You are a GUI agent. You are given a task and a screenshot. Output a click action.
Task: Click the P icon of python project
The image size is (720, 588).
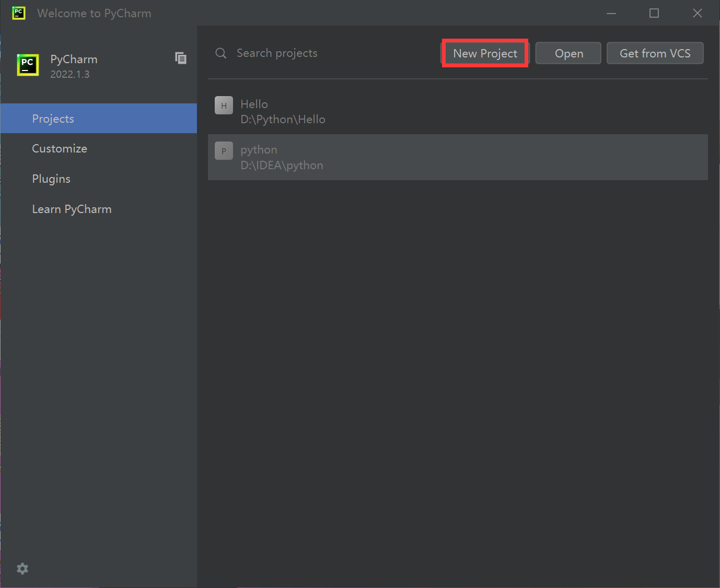pos(224,151)
